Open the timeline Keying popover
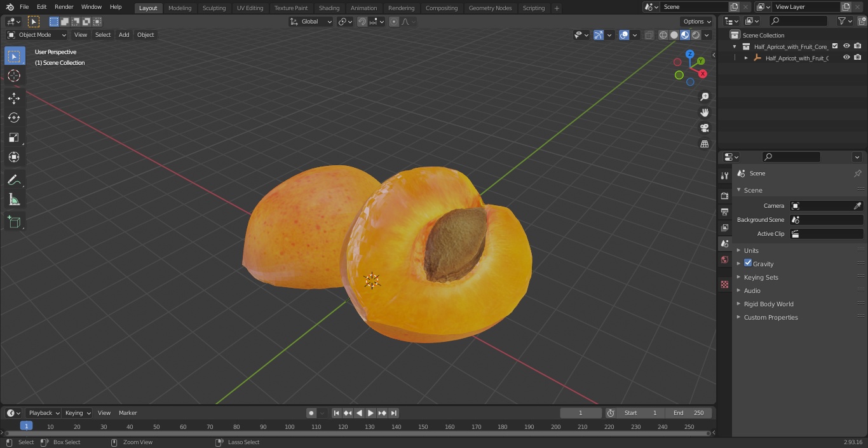Viewport: 868px width, 448px height. tap(78, 413)
